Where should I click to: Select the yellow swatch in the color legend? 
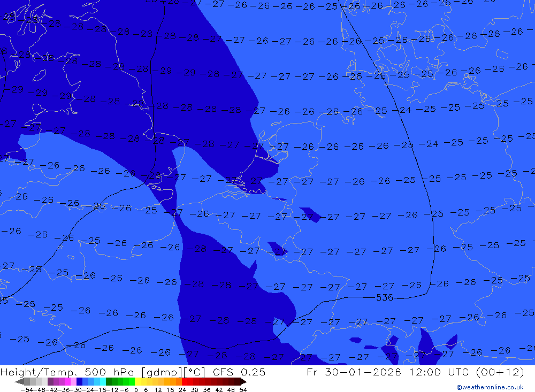[x=138, y=381]
